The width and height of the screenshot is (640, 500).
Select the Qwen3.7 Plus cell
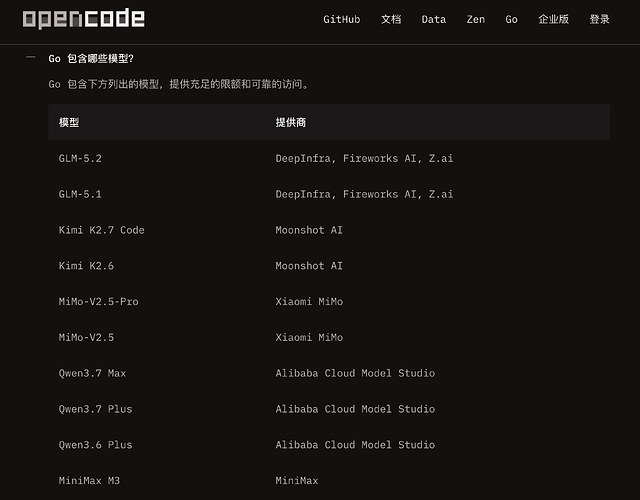point(95,409)
